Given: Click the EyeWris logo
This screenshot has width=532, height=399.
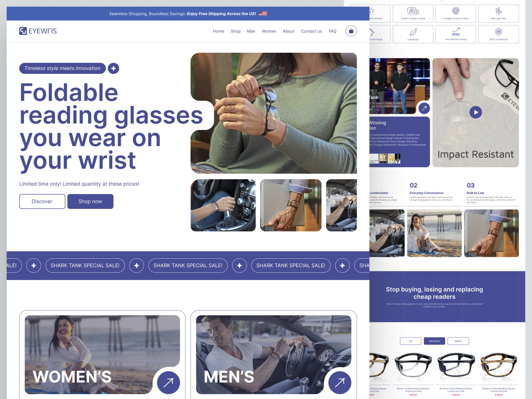Looking at the screenshot, I should 38,31.
